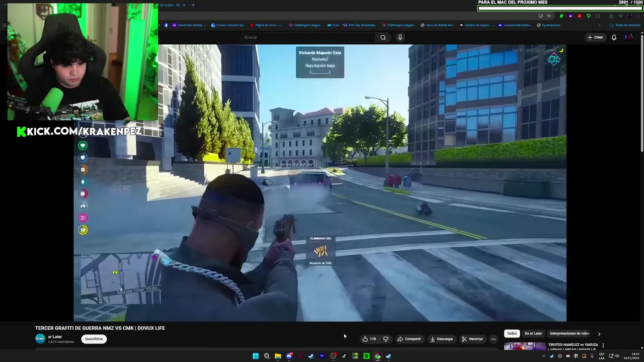644x362 pixels.
Task: Open the Extensions puzzle icon
Action: [x=598, y=16]
